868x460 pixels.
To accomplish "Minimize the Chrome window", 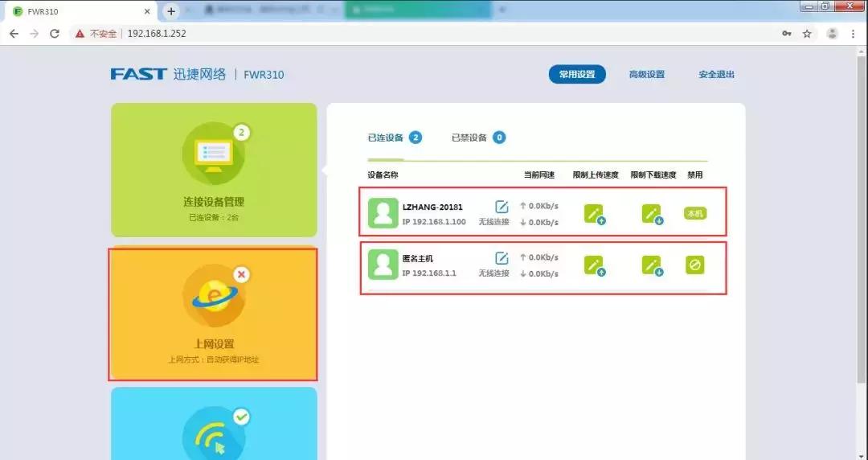I will [810, 6].
